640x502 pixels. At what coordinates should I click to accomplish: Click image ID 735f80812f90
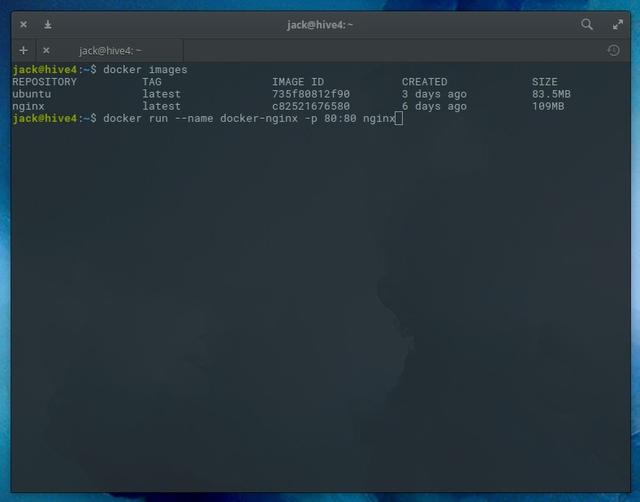point(311,94)
